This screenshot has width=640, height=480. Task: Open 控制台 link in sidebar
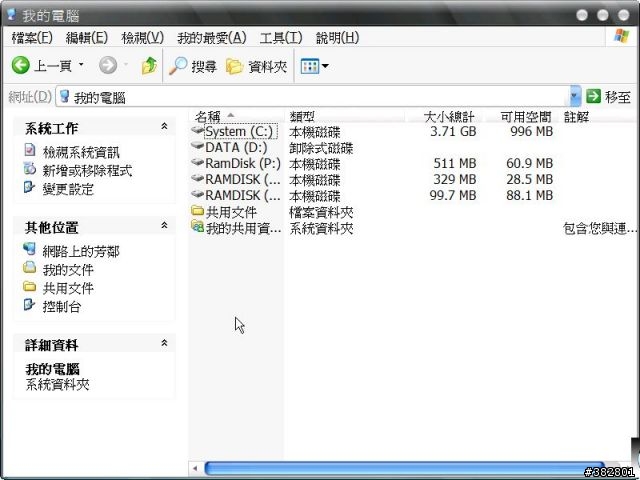coord(62,306)
